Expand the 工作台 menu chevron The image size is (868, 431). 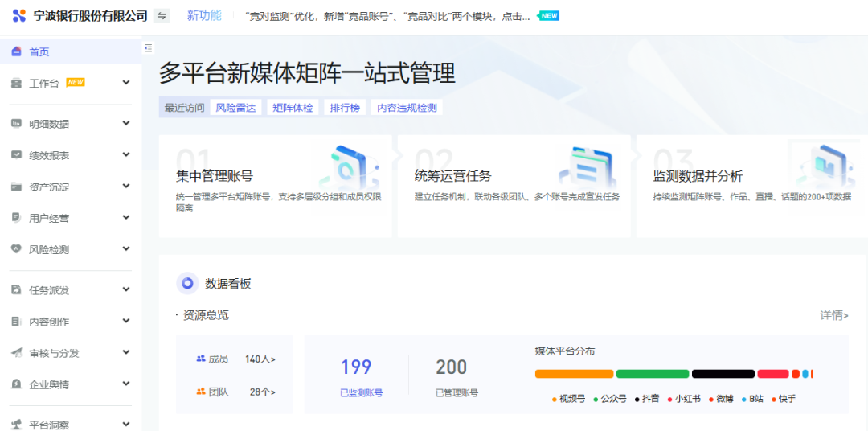[126, 83]
